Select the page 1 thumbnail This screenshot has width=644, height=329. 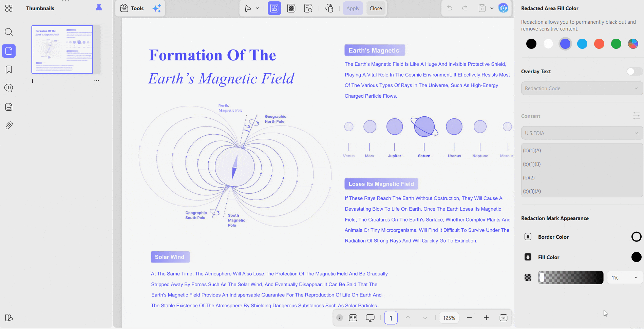point(62,50)
